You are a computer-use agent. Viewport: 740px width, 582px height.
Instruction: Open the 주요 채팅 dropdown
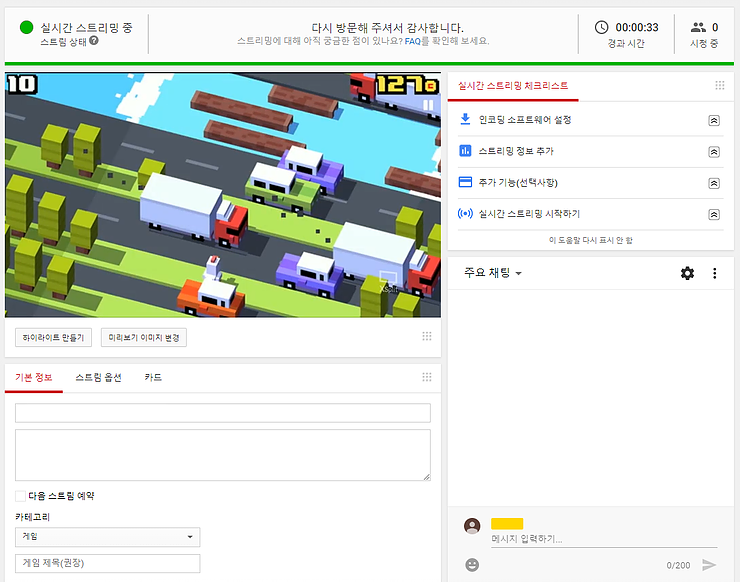(493, 273)
